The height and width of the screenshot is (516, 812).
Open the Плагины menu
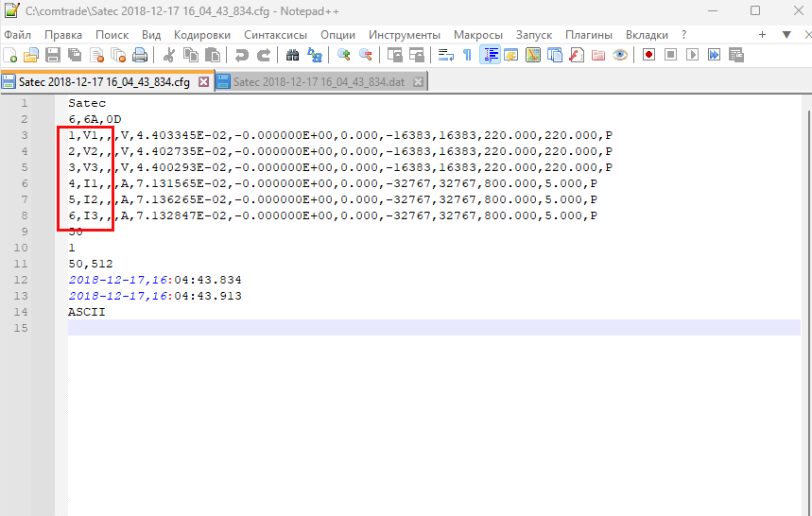coord(589,34)
